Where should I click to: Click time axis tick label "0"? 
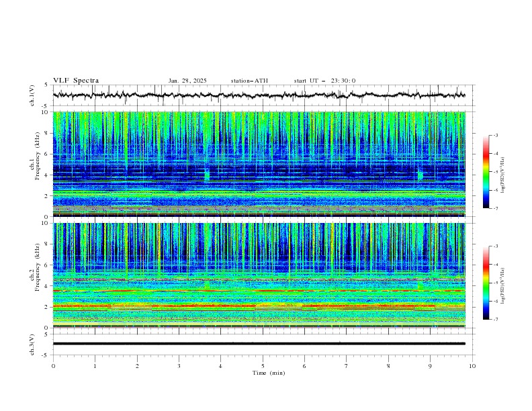[53, 366]
